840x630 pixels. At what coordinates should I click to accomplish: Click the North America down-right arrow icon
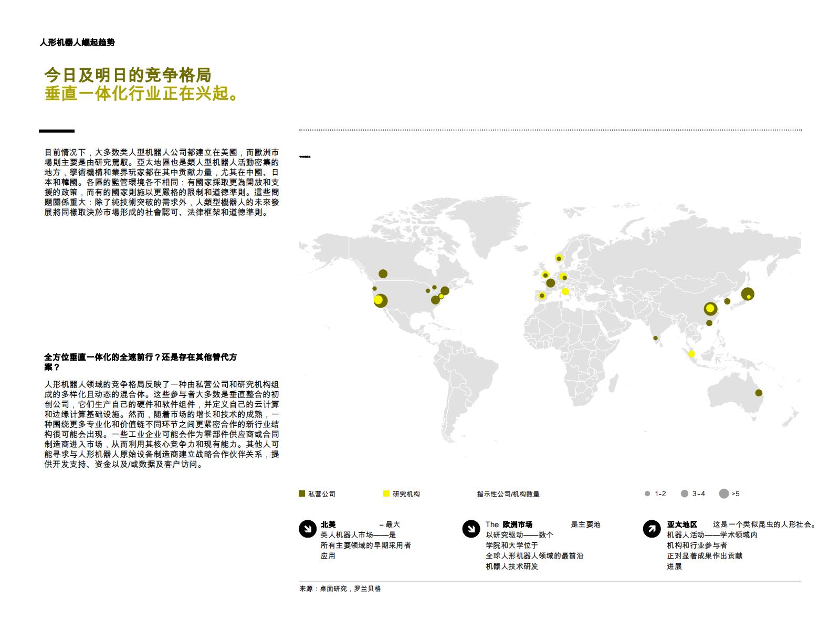pos(308,529)
